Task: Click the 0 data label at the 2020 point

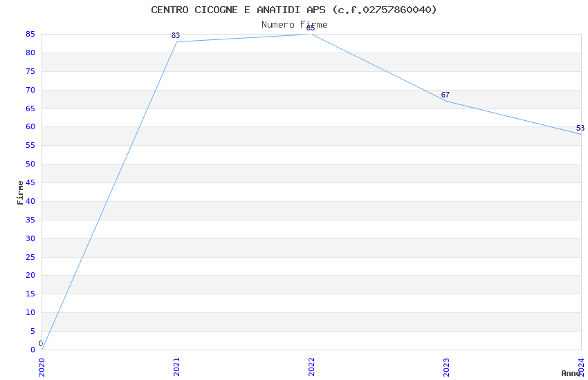Action: pos(41,343)
